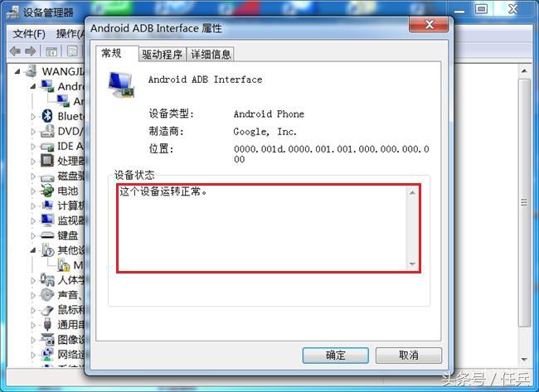Expand the Bluetooth tree node

click(33, 117)
